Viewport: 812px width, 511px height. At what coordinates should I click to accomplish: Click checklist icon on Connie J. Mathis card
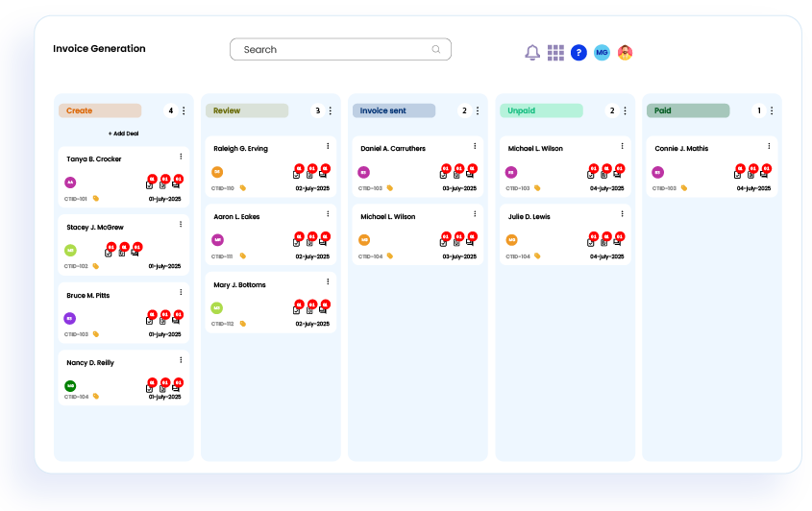738,175
